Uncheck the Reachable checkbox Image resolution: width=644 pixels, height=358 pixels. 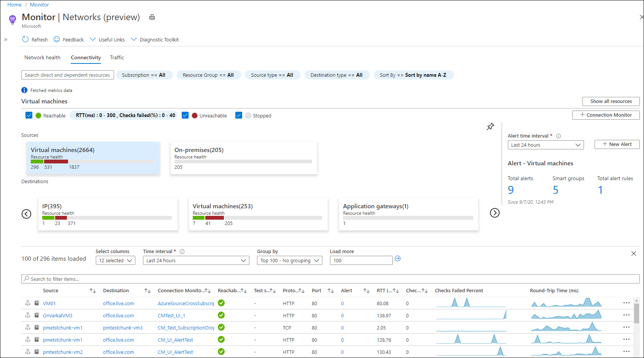tap(29, 115)
